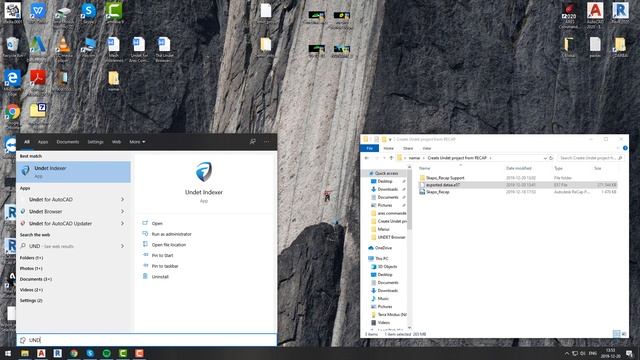The width and height of the screenshot is (640, 360).
Task: Open Undet Indexer best match result
Action: pyautogui.click(x=73, y=171)
